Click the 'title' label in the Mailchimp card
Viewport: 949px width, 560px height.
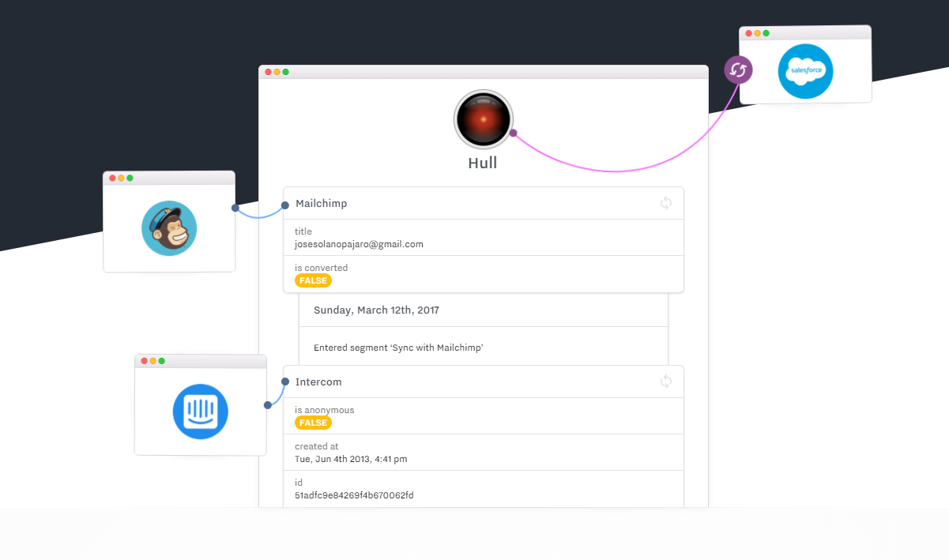(x=303, y=231)
